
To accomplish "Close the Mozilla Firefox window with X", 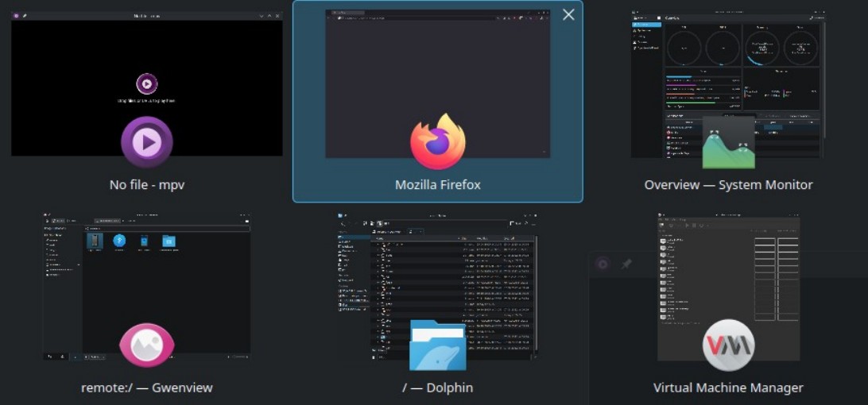I will (568, 15).
